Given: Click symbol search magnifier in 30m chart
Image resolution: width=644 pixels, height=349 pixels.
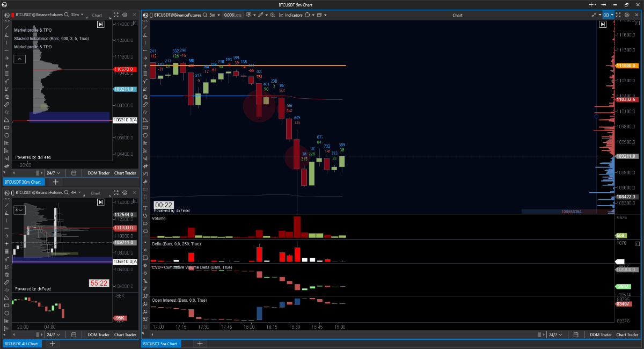Looking at the screenshot, I should coord(67,15).
